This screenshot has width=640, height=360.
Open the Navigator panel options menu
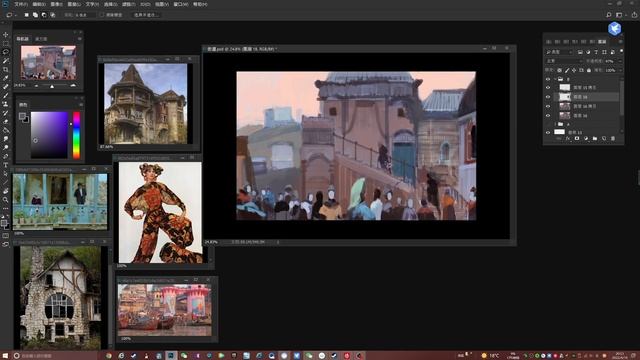click(x=80, y=39)
